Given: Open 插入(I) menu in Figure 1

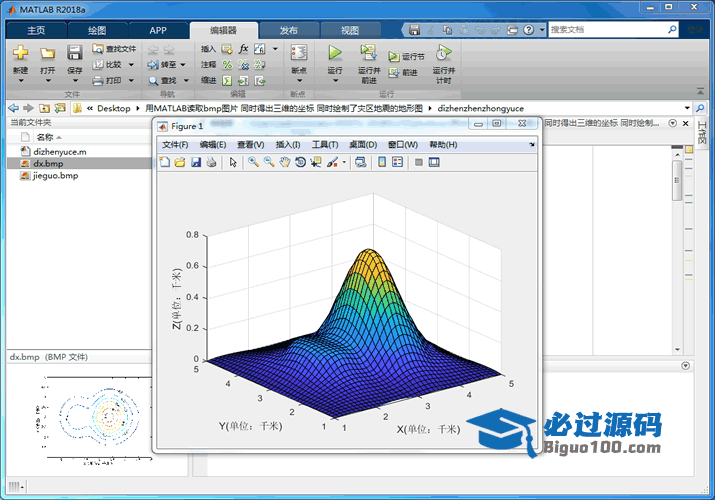Looking at the screenshot, I should [288, 145].
